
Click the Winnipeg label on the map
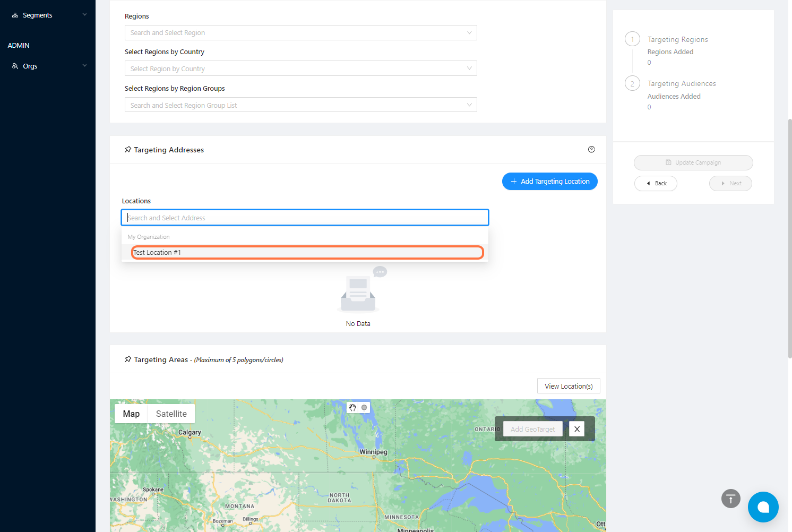click(373, 452)
